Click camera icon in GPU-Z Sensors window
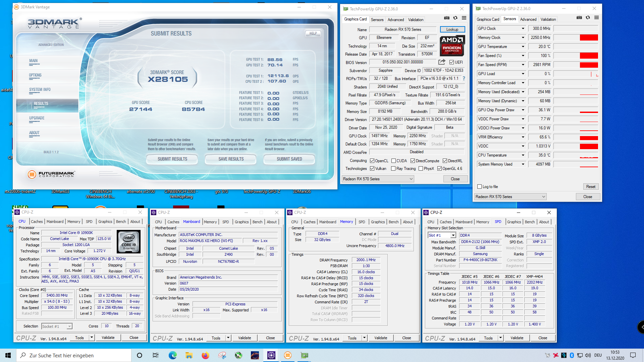The height and width of the screenshot is (362, 644). click(x=579, y=18)
